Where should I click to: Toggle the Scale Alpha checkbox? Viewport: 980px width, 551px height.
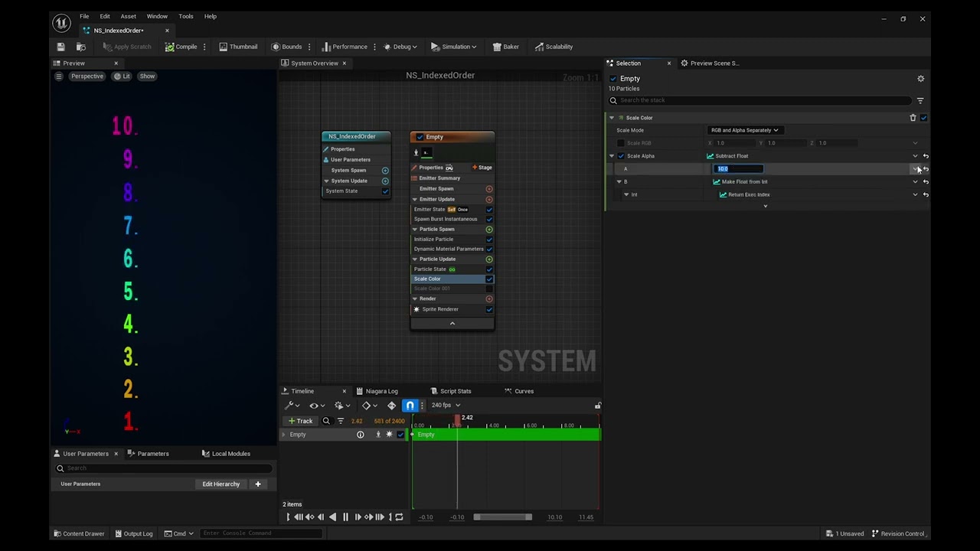point(621,156)
